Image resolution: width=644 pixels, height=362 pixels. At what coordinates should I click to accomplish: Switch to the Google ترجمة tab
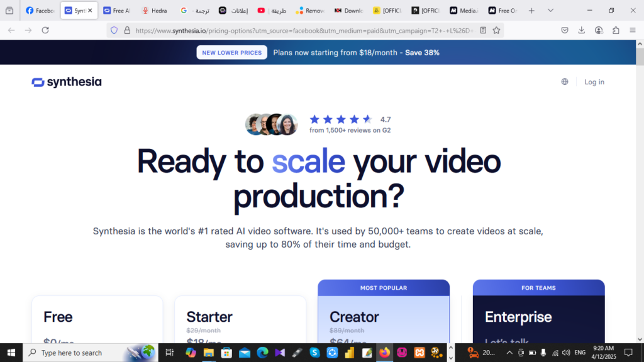(195, 11)
